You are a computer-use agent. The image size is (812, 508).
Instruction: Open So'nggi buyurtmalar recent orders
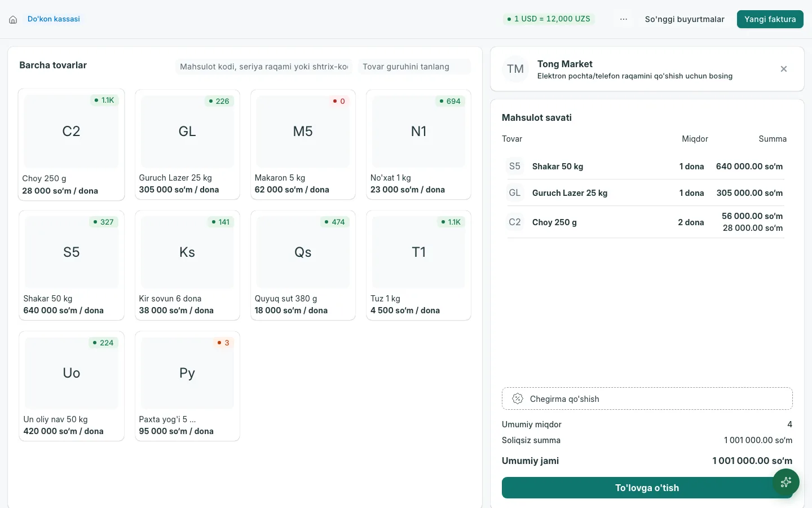tap(685, 19)
